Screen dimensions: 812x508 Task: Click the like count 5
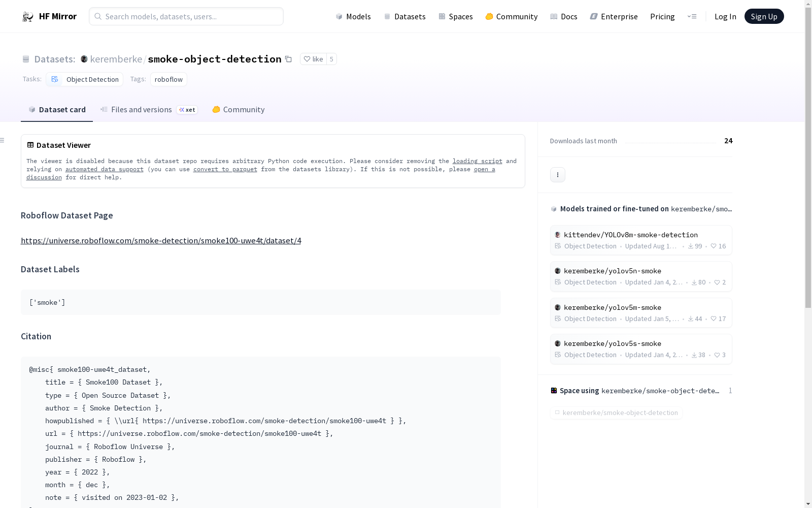[x=331, y=59]
